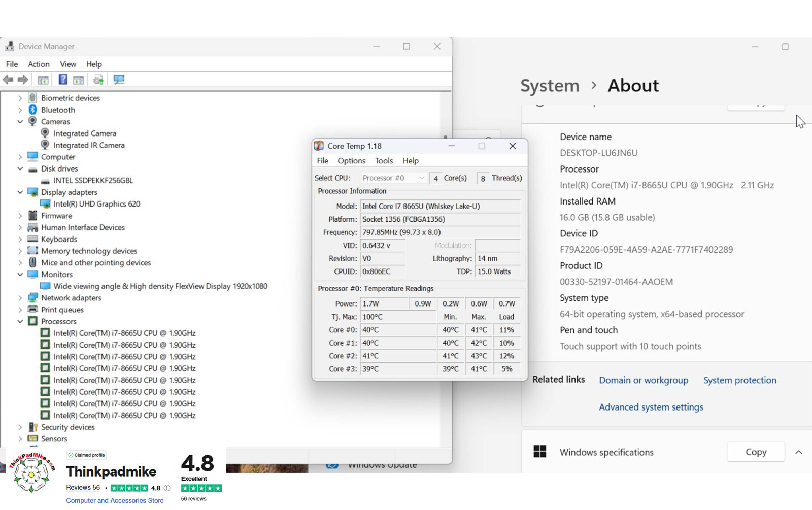Viewport: 812px width, 510px height.
Task: Click device name DESKTOP-LU6JN6U text
Action: 598,153
